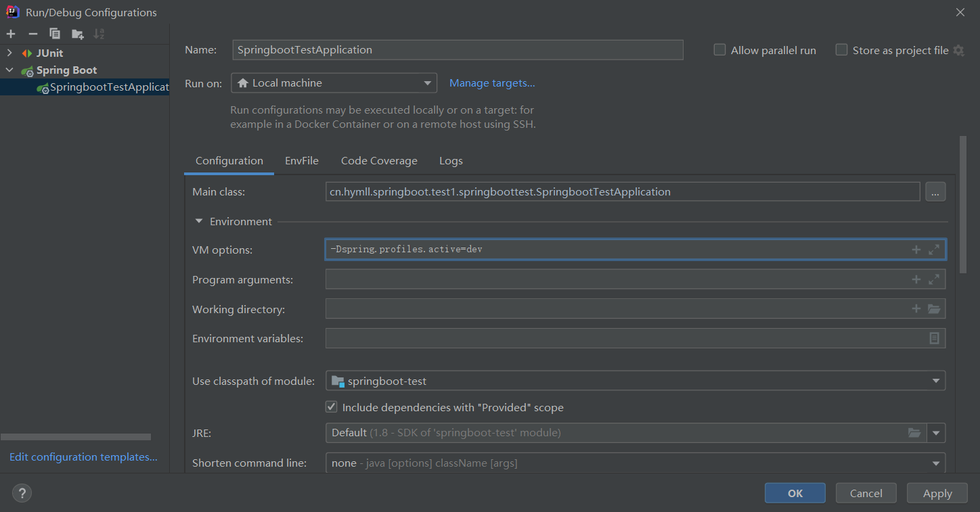
Task: Toggle Store as project file checkbox
Action: pyautogui.click(x=841, y=50)
